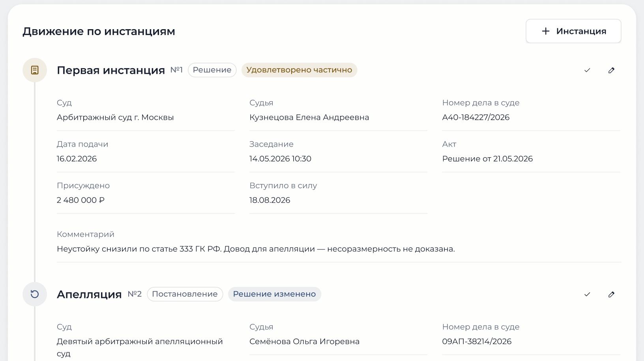Click Решение от 21.05.2026 act

pyautogui.click(x=487, y=159)
